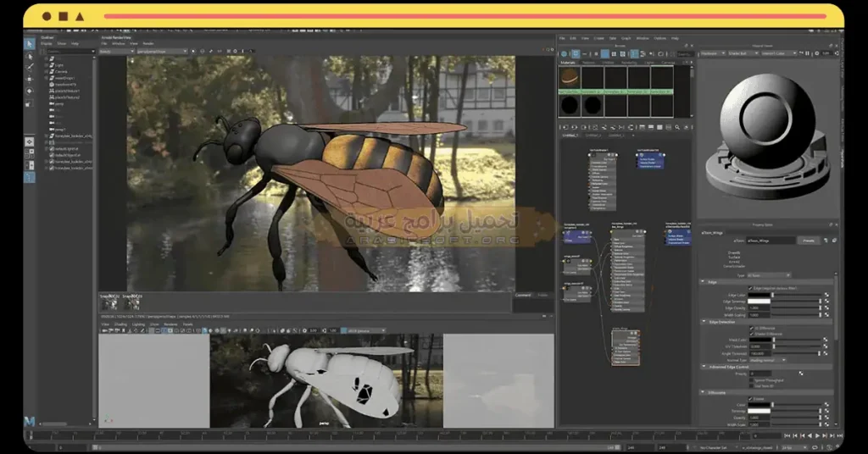Click the play forward button on timeline
This screenshot has height=454, width=868.
[x=818, y=436]
